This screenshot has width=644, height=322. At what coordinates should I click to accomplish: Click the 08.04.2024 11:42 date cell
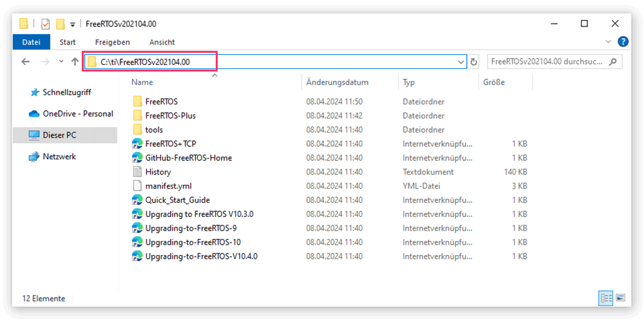click(x=334, y=116)
